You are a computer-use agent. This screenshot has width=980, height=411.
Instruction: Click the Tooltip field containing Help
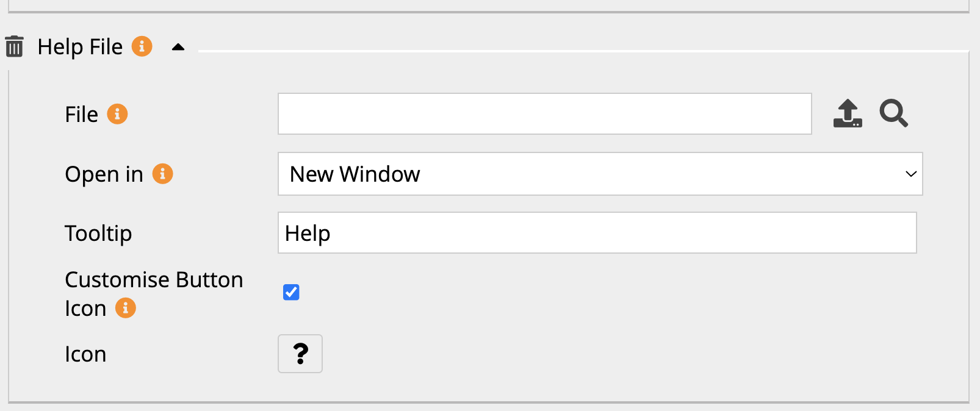point(597,233)
